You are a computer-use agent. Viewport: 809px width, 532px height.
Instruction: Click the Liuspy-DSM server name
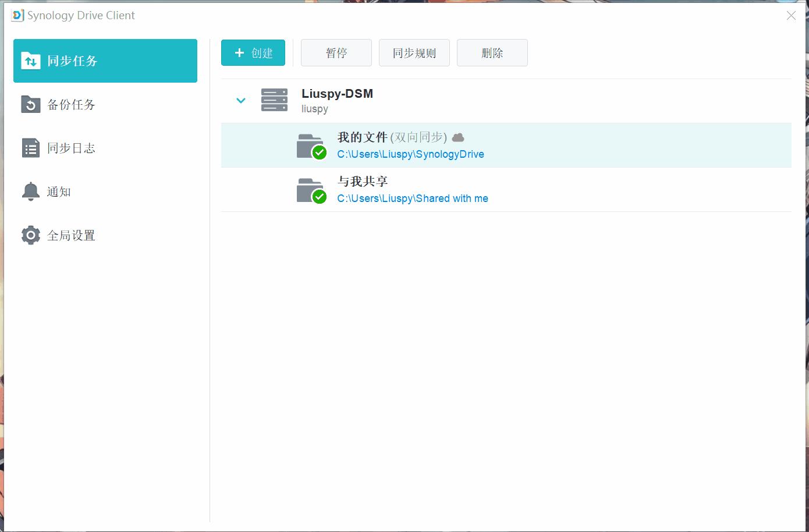337,94
